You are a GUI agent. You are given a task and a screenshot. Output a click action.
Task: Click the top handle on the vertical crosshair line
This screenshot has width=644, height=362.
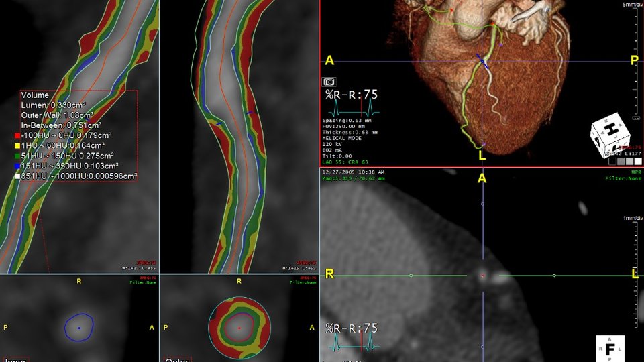tap(482, 204)
